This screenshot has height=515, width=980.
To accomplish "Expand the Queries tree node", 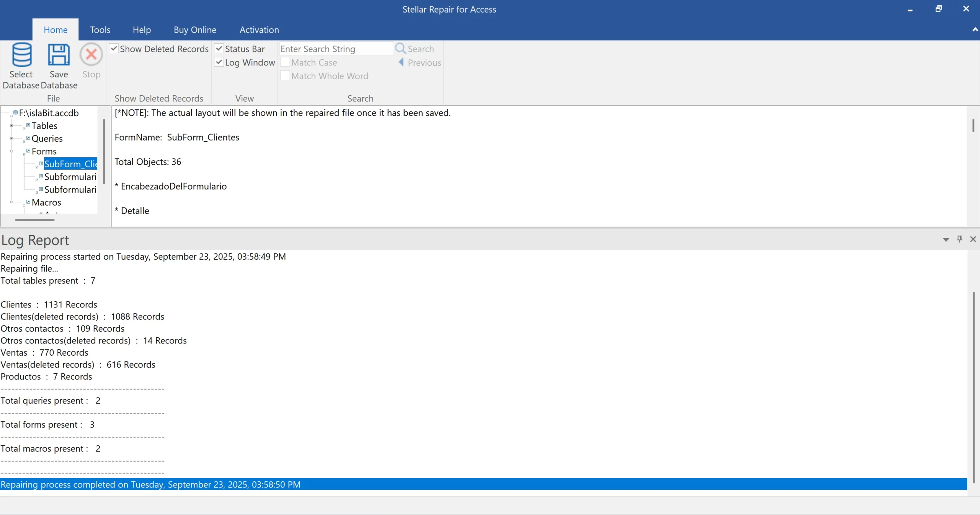I will click(11, 138).
